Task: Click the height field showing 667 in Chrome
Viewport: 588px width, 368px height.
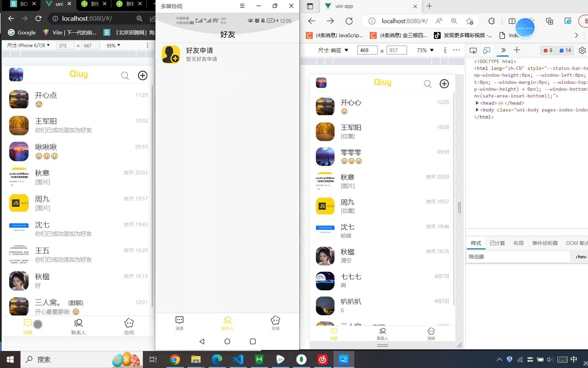Action: [x=91, y=45]
